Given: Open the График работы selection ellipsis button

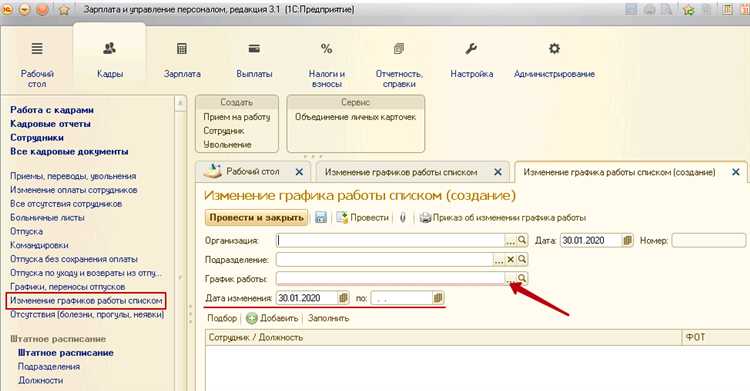Looking at the screenshot, I should tap(510, 279).
